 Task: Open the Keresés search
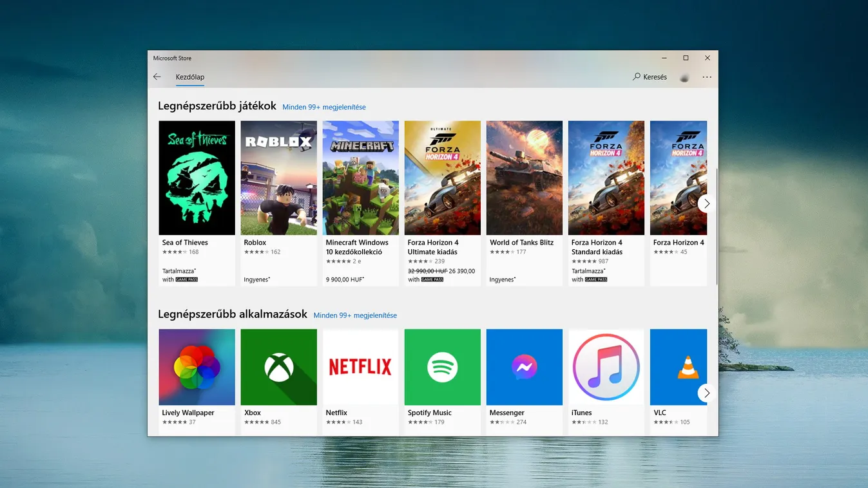[x=650, y=77]
